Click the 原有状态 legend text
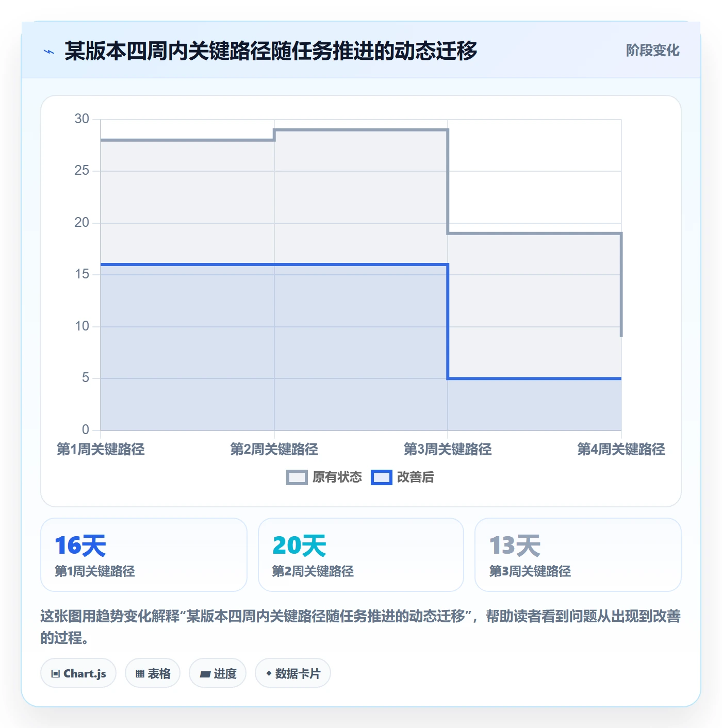The image size is (722, 728). pos(337,477)
